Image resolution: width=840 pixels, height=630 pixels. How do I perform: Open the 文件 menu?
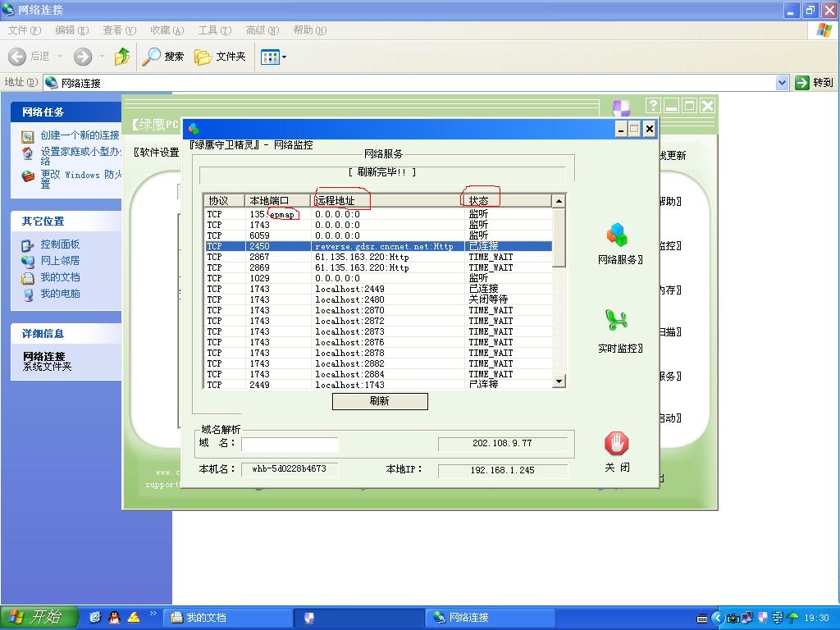coord(24,30)
